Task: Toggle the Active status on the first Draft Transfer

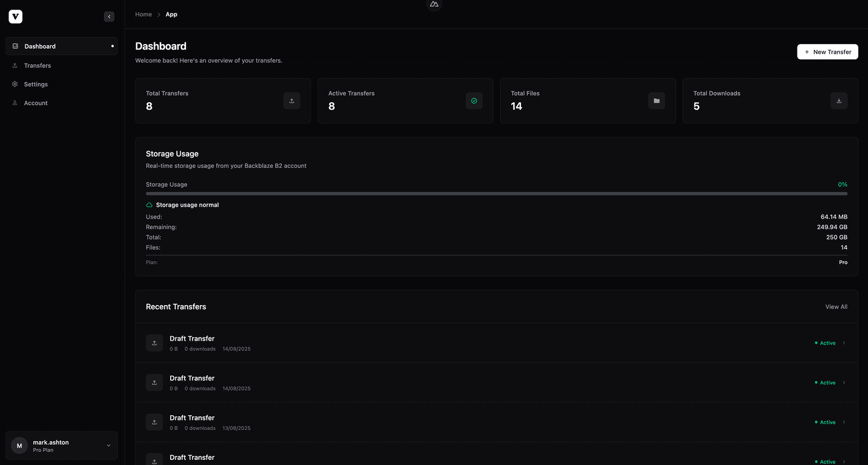Action: tap(824, 343)
